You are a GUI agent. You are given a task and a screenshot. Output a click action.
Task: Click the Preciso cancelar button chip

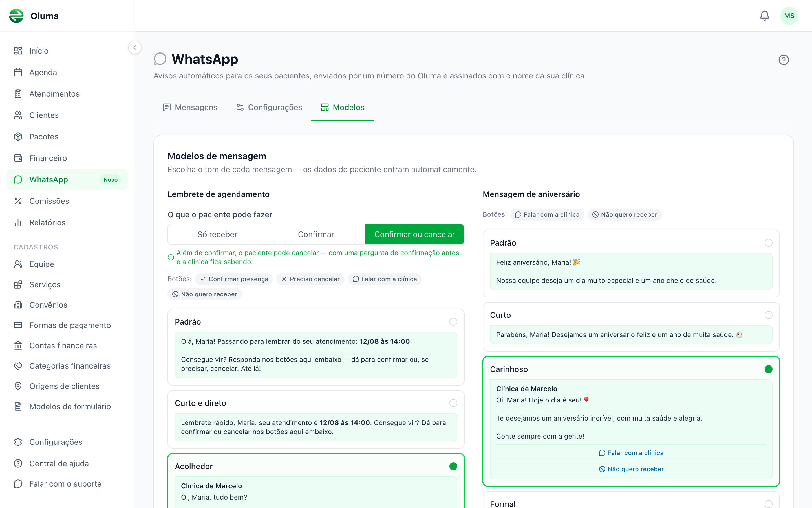point(310,279)
